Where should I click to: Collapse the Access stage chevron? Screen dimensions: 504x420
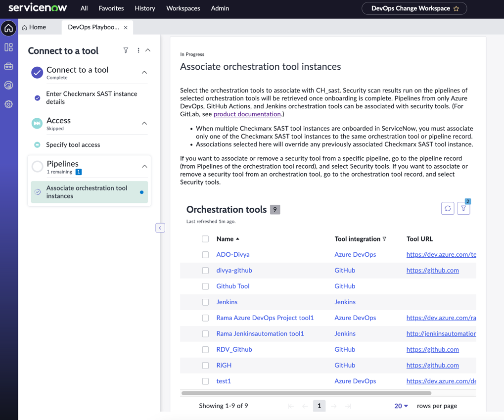pyautogui.click(x=144, y=123)
